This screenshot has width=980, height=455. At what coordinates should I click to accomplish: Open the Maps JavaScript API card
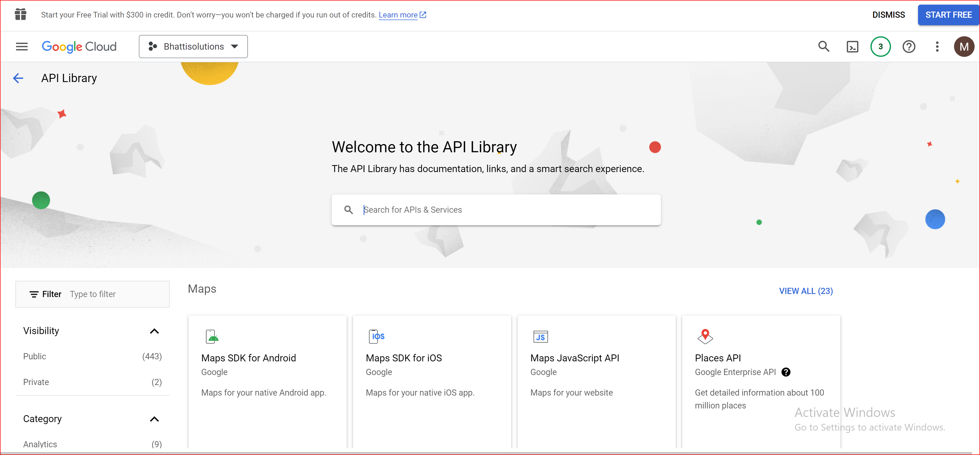[597, 382]
